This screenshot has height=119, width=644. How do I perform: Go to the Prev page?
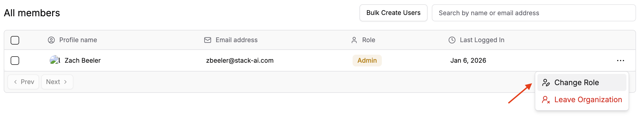click(x=23, y=82)
